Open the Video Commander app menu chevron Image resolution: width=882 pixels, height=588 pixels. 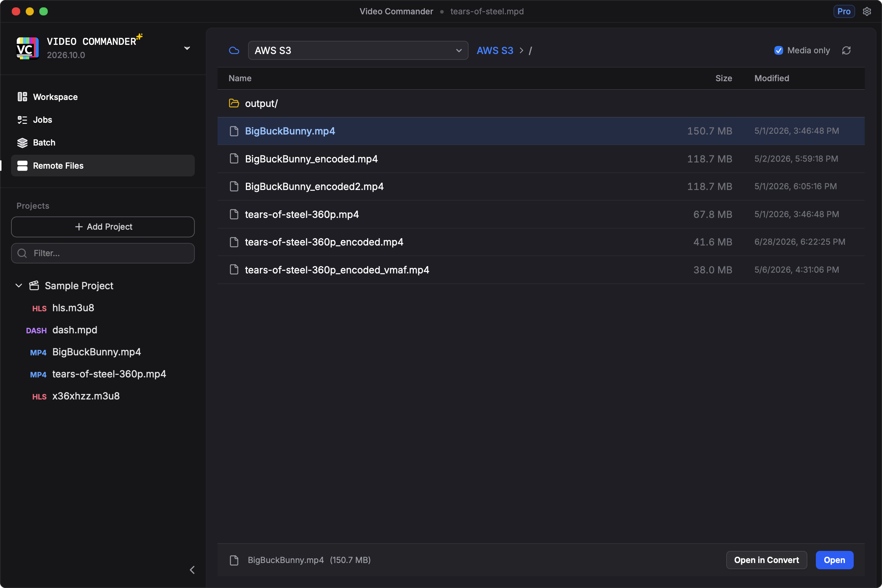coord(187,48)
